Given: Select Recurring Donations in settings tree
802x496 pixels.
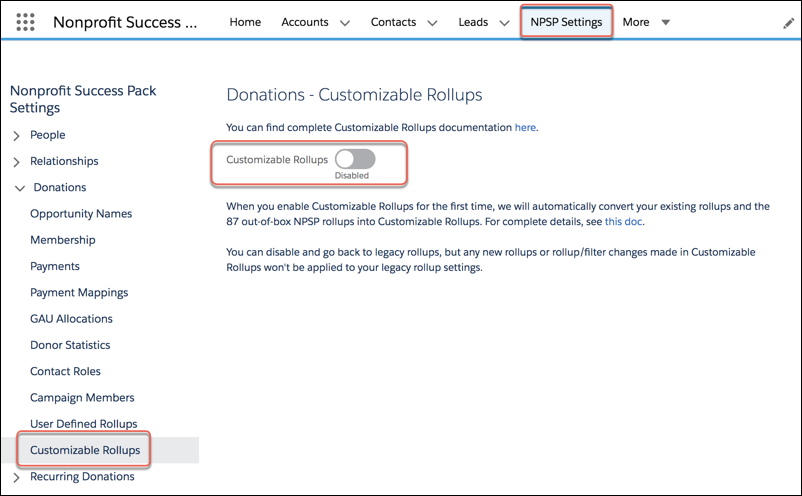Looking at the screenshot, I should 82,477.
